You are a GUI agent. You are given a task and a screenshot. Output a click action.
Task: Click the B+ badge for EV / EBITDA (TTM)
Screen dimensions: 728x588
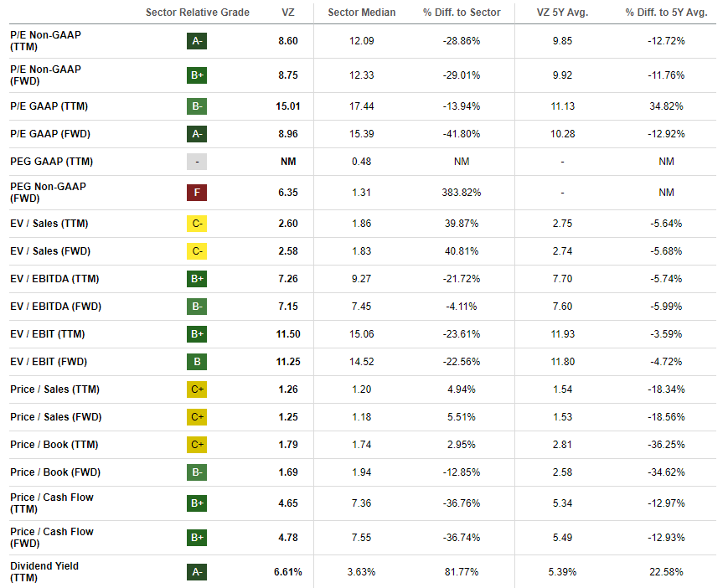click(197, 279)
